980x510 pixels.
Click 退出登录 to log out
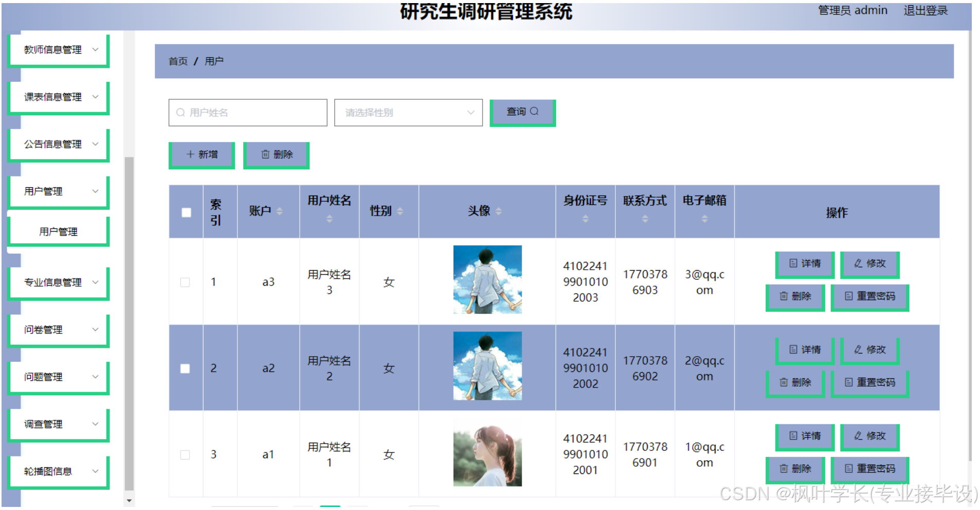[925, 11]
